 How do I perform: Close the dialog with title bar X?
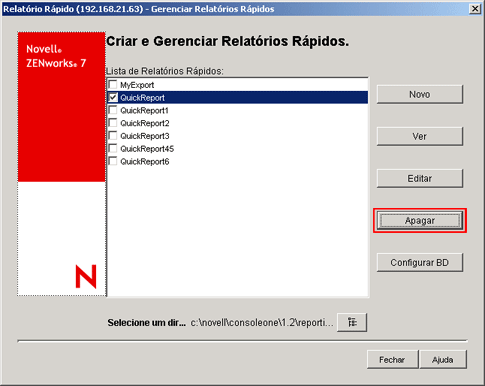(475, 9)
